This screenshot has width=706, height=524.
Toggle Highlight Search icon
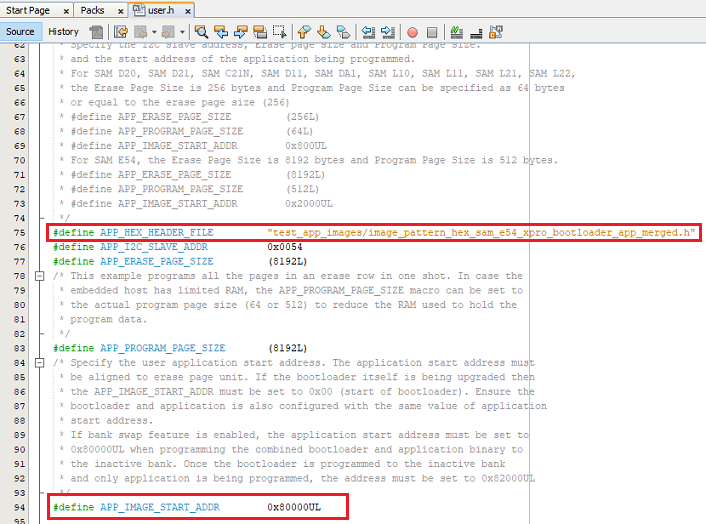click(x=260, y=32)
